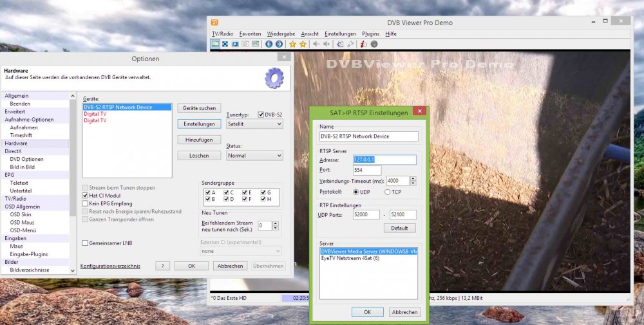Click the volume up speaker icon
644x325 pixels.
[327, 44]
